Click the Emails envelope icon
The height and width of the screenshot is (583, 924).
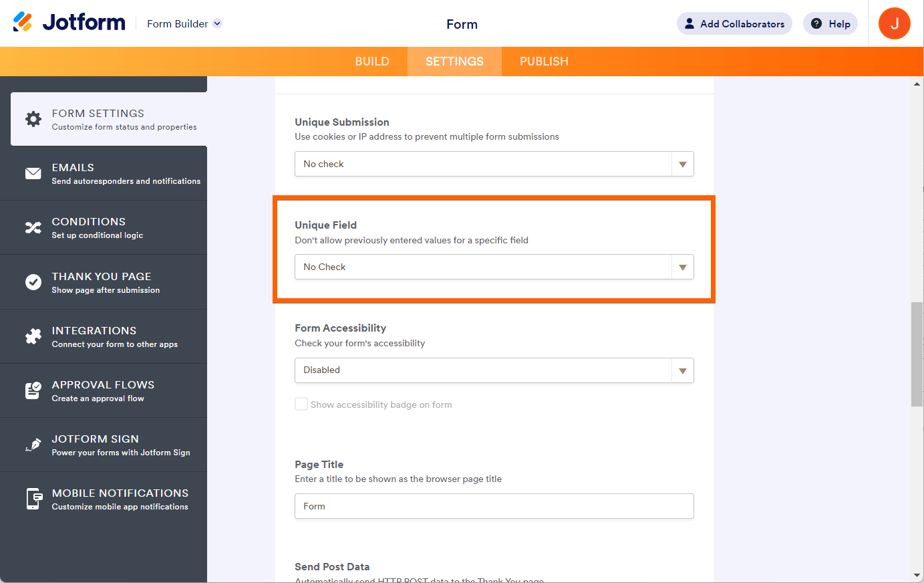click(33, 174)
